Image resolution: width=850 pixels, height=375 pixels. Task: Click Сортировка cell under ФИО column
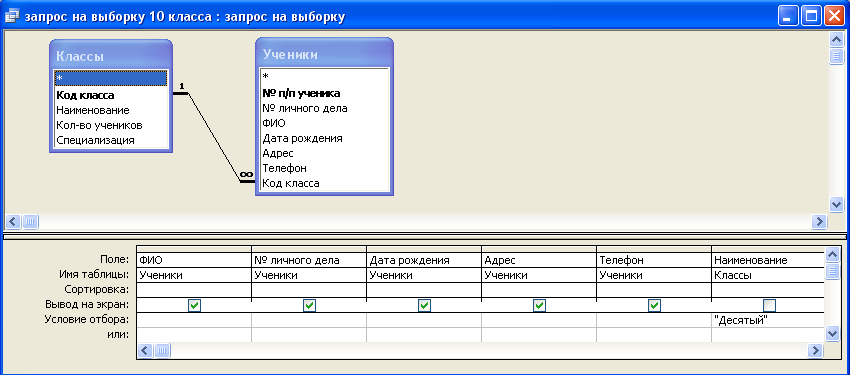pyautogui.click(x=194, y=290)
